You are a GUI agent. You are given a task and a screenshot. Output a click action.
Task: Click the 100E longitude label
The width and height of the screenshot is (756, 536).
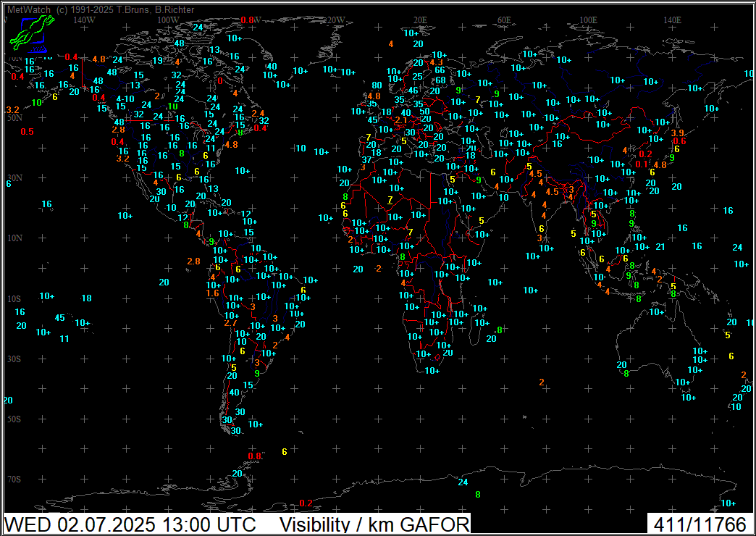point(588,20)
